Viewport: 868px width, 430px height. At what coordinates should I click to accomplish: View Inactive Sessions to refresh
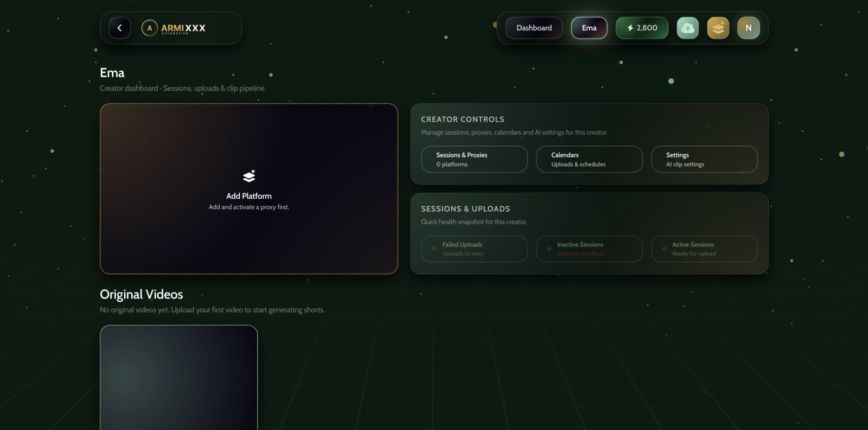(x=589, y=249)
